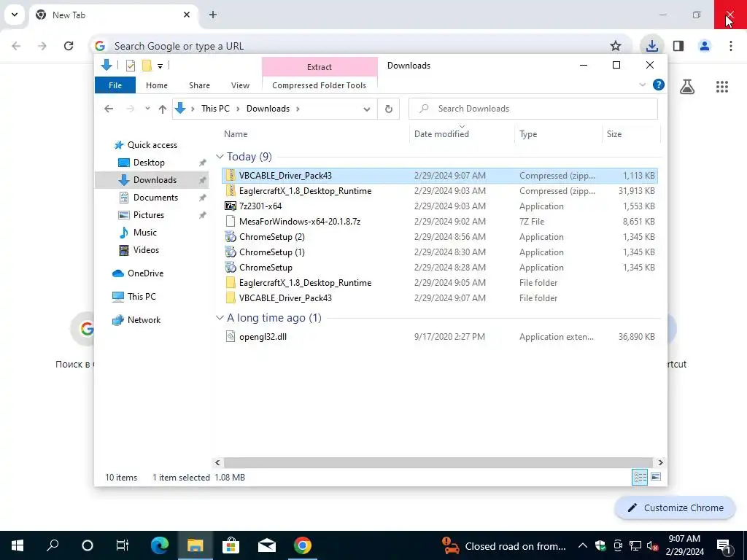747x560 pixels.
Task: Open Chrome Downloads tray icon
Action: tap(651, 46)
